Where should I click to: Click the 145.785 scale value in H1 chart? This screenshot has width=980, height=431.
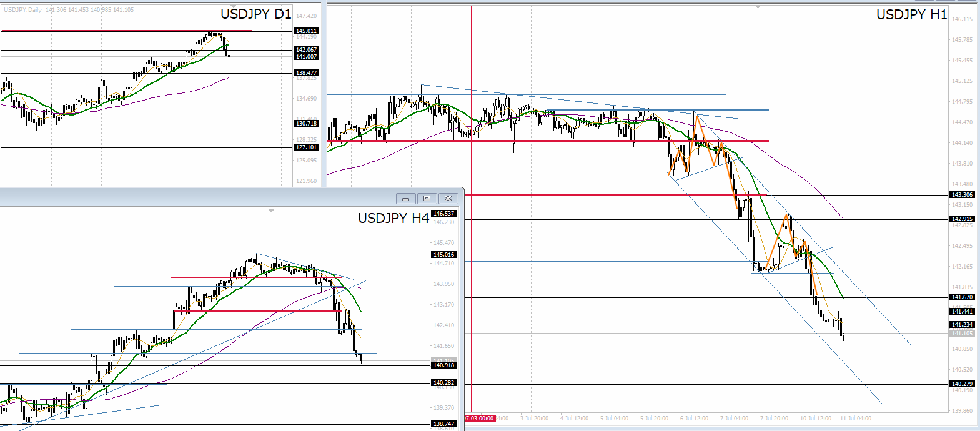(962, 39)
